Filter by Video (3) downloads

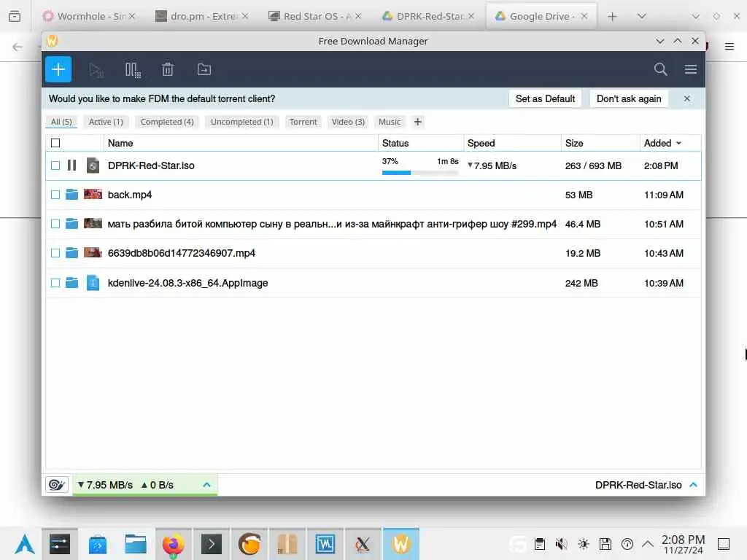coord(348,122)
